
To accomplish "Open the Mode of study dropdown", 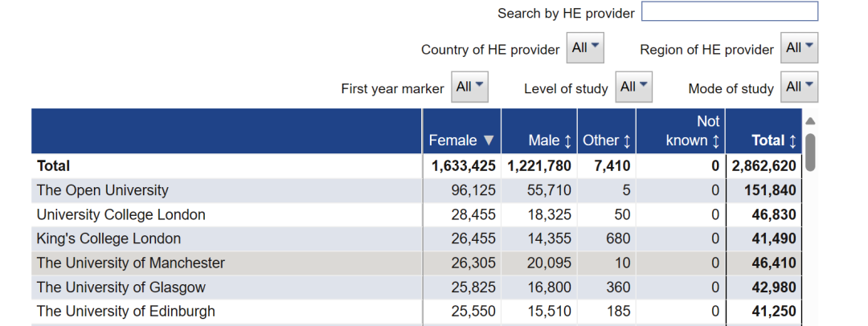I will tap(800, 87).
